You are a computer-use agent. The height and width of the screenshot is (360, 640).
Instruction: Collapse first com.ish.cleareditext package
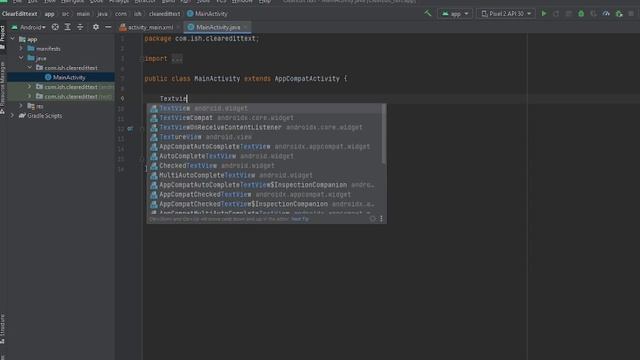click(30, 68)
